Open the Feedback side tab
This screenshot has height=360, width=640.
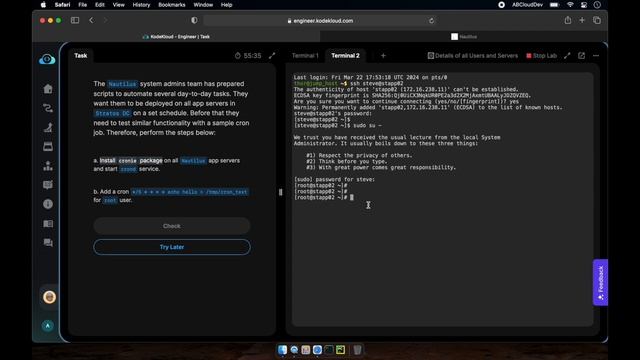[600, 282]
